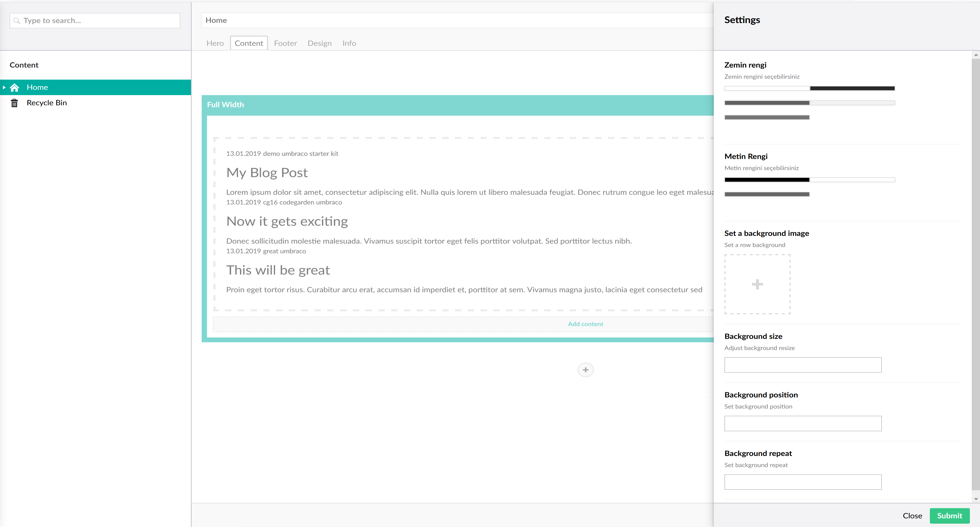
Task: Click the Full Width row header
Action: click(x=458, y=105)
